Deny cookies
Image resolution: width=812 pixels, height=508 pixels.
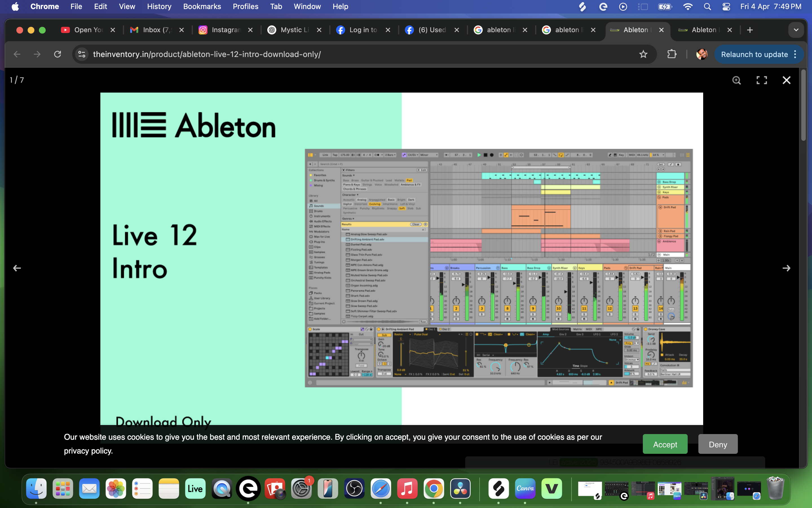tap(718, 444)
